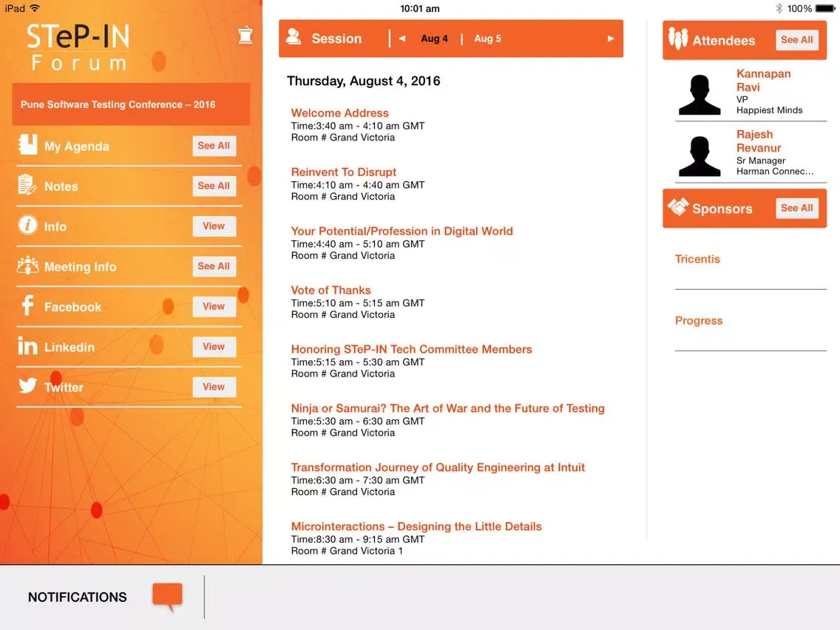Screen dimensions: 840x630
Task: Tap Rajesh Revanur's avatar silhouette
Action: tap(699, 156)
